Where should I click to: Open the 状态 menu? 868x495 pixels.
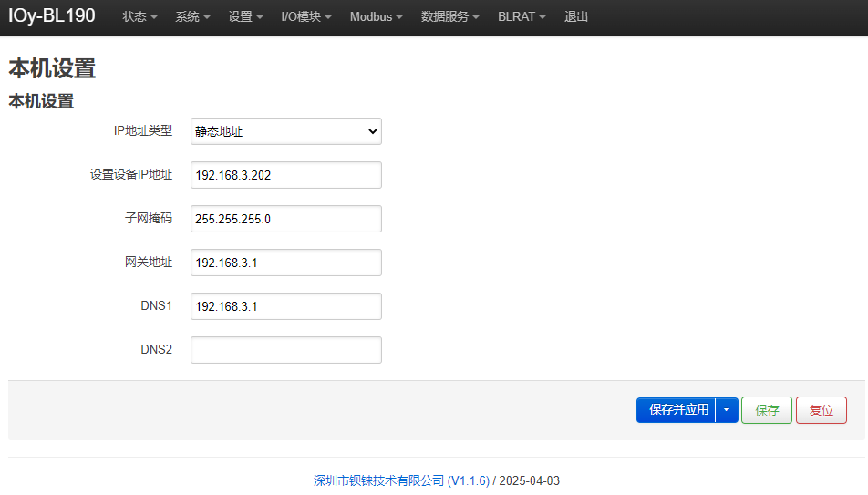point(139,16)
